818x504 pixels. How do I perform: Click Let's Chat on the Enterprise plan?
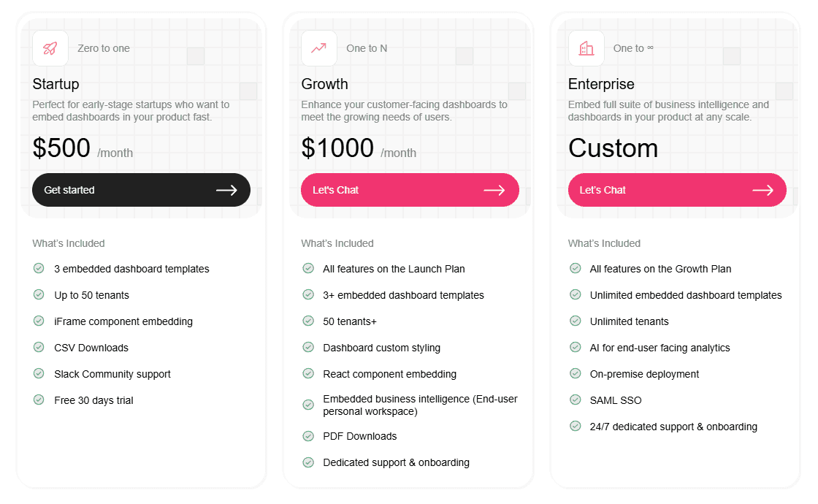tap(677, 189)
